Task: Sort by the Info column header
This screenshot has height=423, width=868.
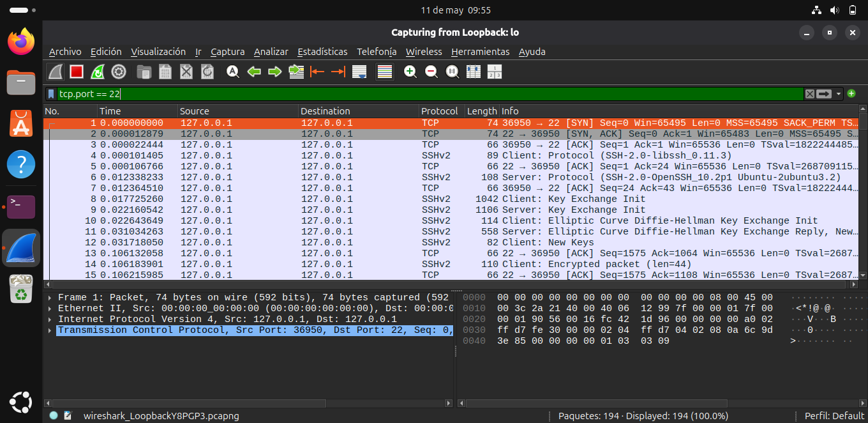Action: point(678,111)
